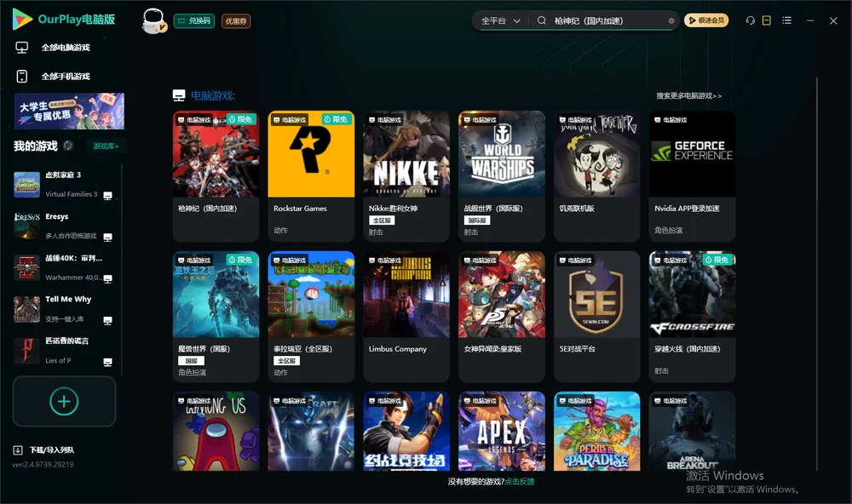Click the PC icon beside Virtual Families 3
852x504 pixels.
point(107,196)
